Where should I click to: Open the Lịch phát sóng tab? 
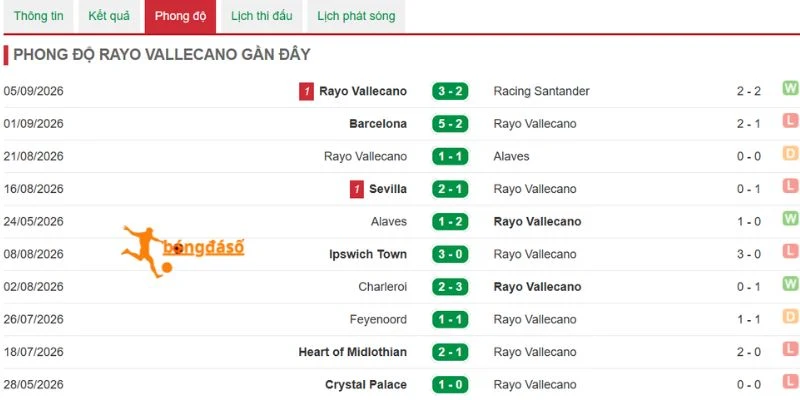[356, 16]
